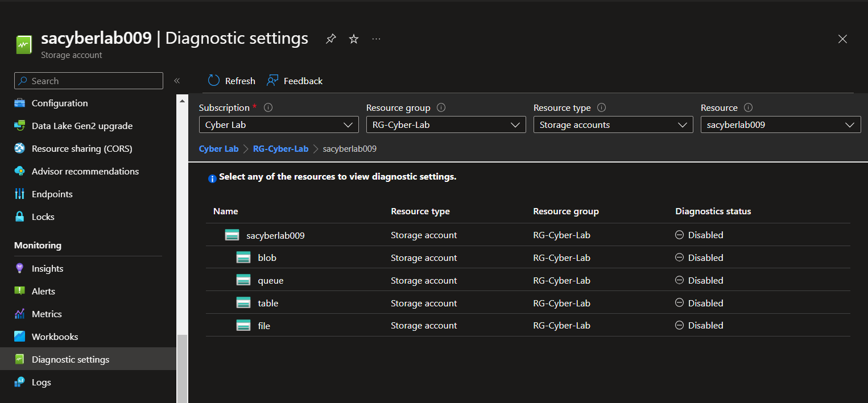Open Data Lake Gen2 upgrade
This screenshot has width=868, height=403.
pos(89,126)
